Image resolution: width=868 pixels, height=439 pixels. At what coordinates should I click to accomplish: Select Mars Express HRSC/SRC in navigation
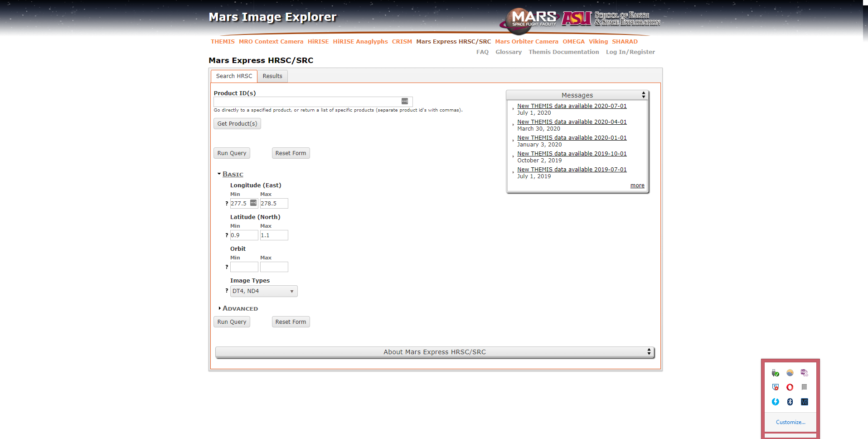pyautogui.click(x=454, y=42)
